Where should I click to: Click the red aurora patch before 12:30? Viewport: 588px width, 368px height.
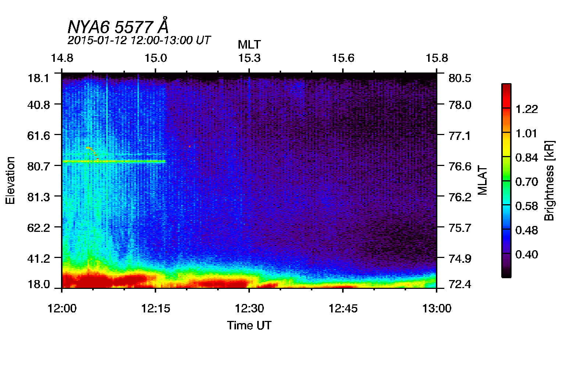coord(222,284)
